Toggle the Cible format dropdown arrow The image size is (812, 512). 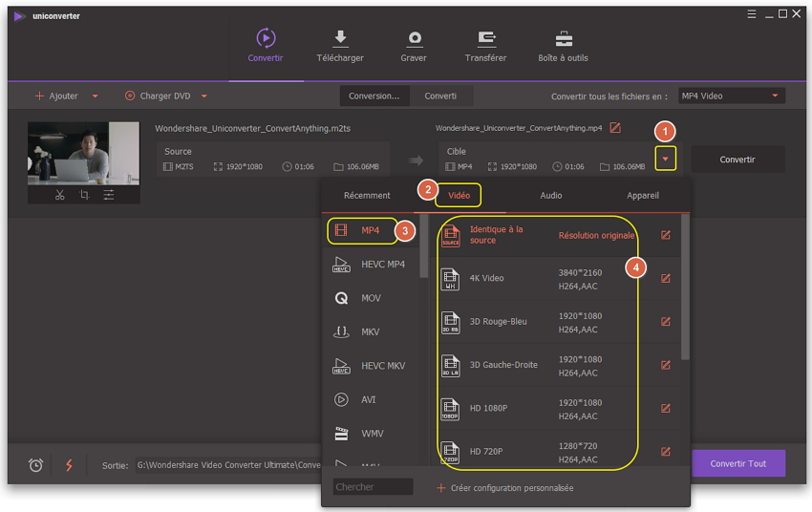tap(666, 159)
